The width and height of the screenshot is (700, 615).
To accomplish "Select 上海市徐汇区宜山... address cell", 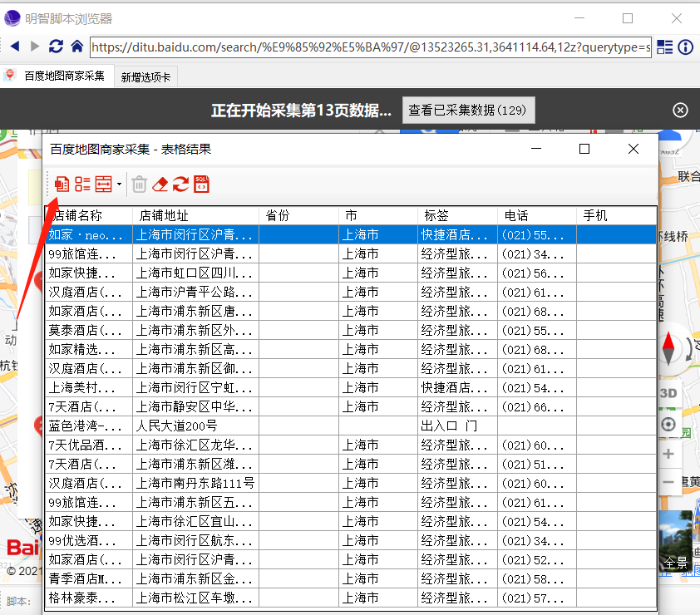I will pyautogui.click(x=195, y=522).
